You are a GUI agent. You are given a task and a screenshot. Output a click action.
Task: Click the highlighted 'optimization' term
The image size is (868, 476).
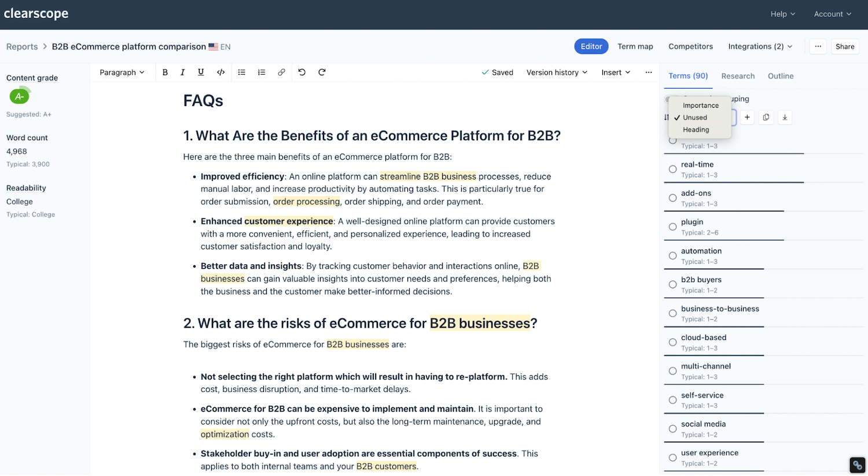click(x=225, y=434)
